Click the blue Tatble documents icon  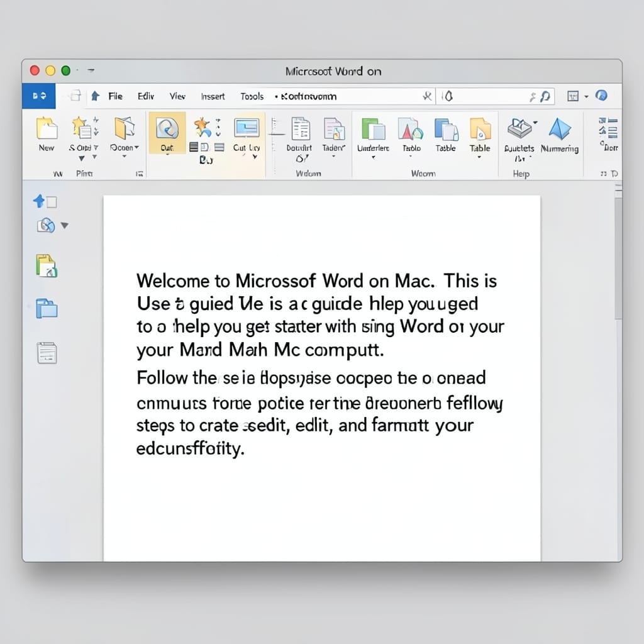pos(446,130)
